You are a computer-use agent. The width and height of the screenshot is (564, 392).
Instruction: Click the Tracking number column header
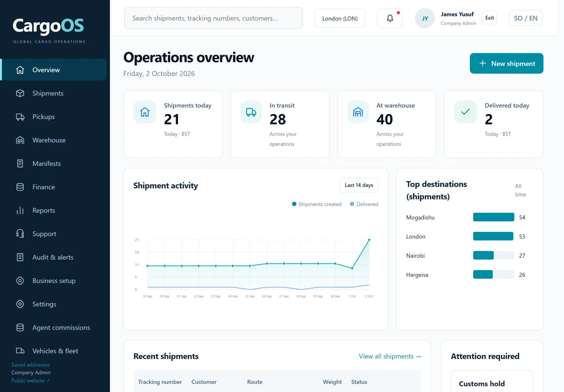(x=160, y=382)
